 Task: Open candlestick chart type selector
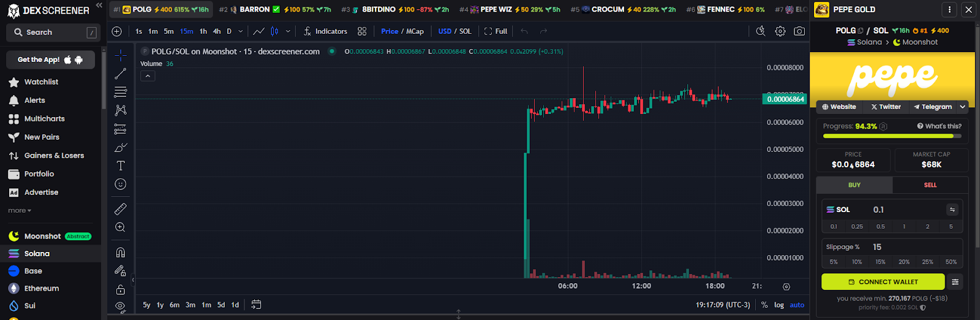click(274, 31)
